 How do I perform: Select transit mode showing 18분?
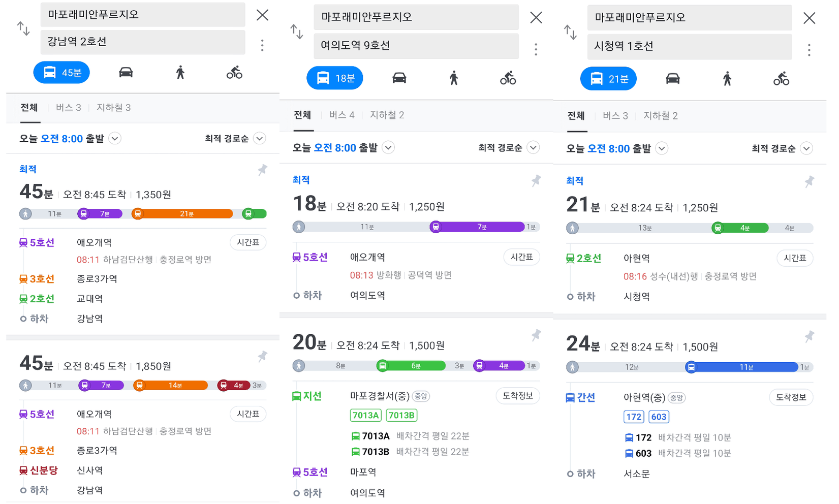point(335,78)
